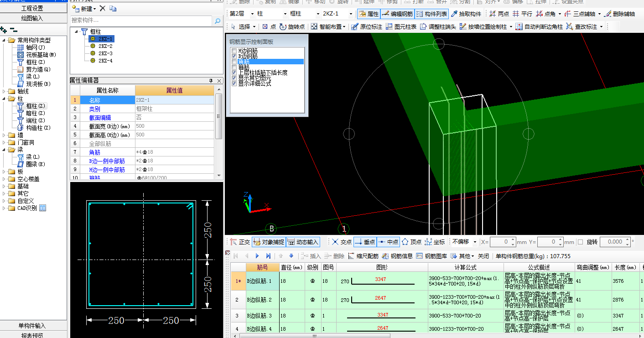Click 关闭 to close rebar editor
644x338 pixels.
[483, 256]
